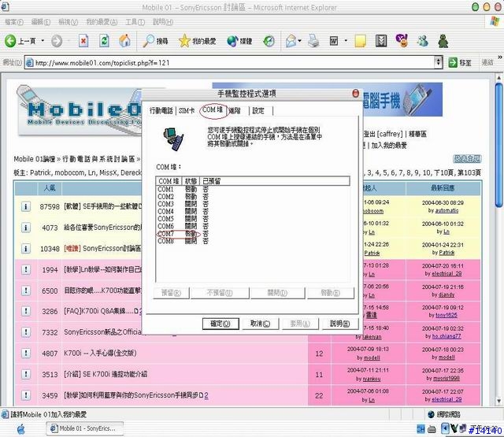This screenshot has width=504, height=437.
Task: Open the History clock icon
Action: pos(269,41)
